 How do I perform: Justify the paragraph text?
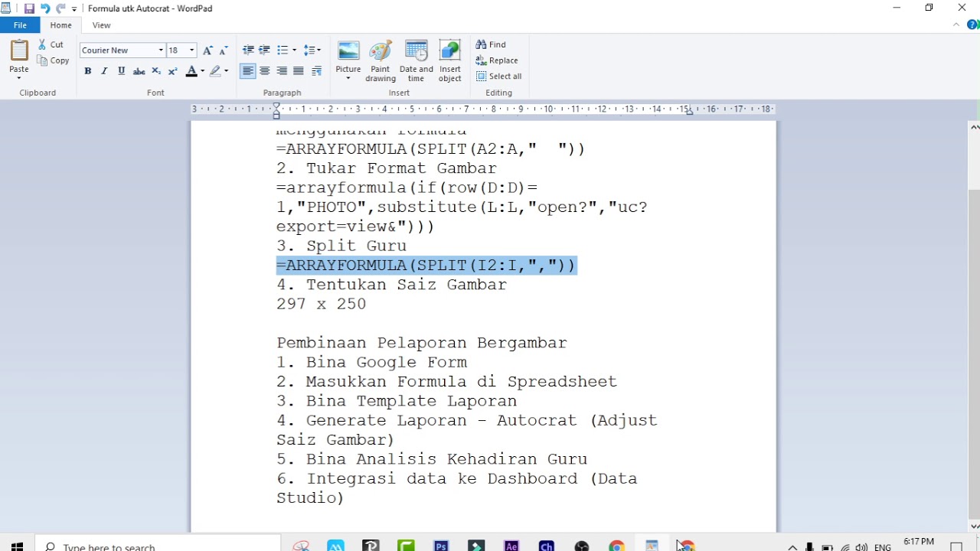299,71
